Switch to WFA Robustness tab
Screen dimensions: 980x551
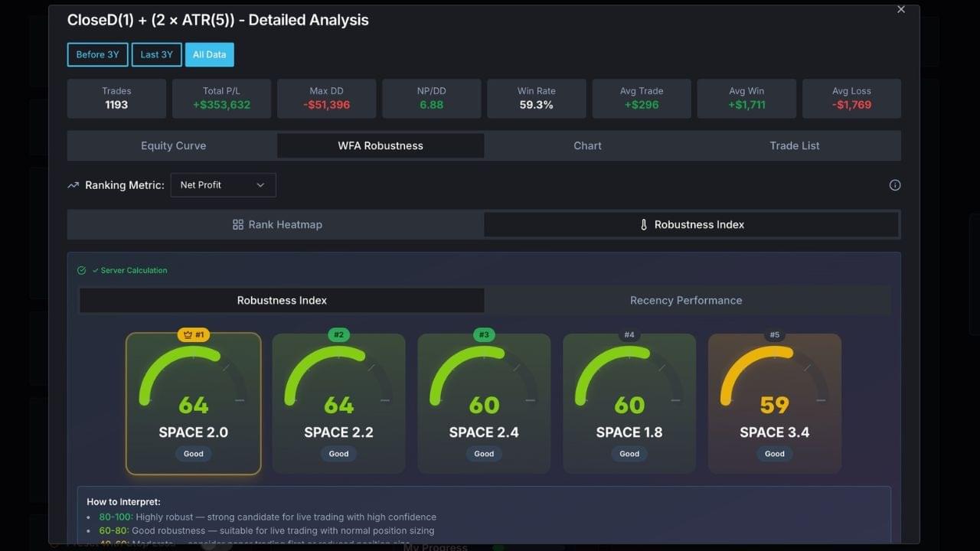381,145
